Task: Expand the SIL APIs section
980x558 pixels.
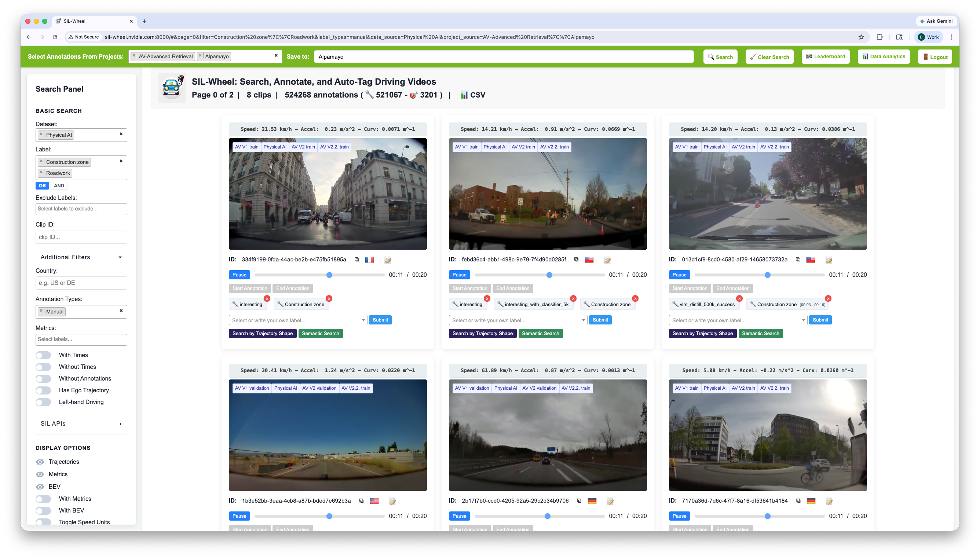Action: [x=81, y=423]
